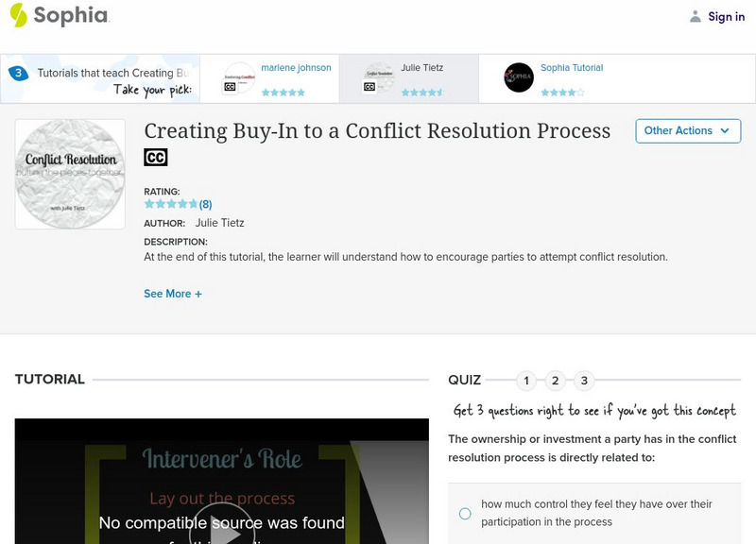Click quiz step 2 circle
756x544 pixels.
(x=557, y=382)
